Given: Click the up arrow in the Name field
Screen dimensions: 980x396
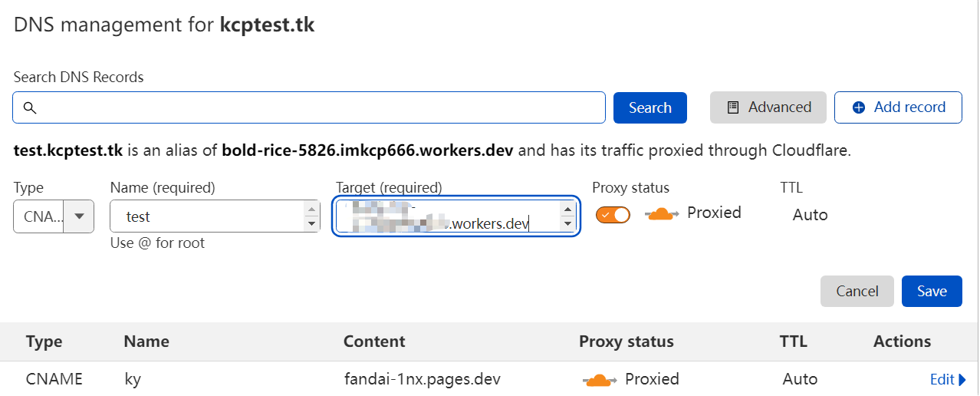Looking at the screenshot, I should tap(311, 209).
